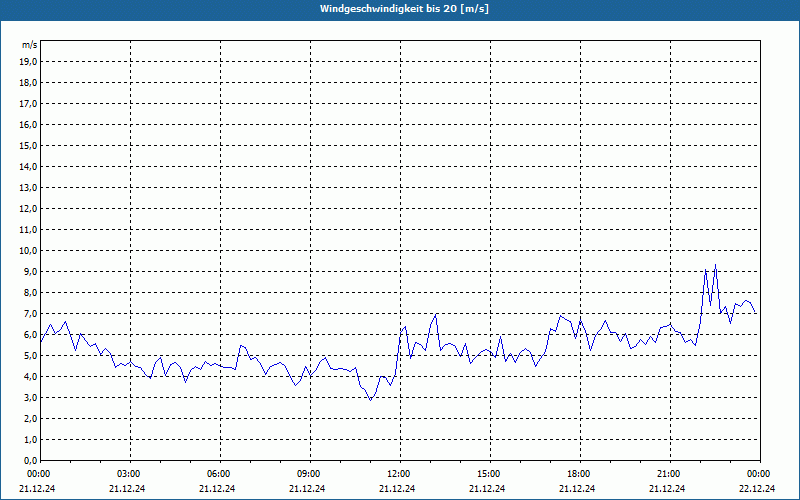Image resolution: width=800 pixels, height=500 pixels.
Task: Pick the '21:00' time label
Action: click(x=669, y=474)
